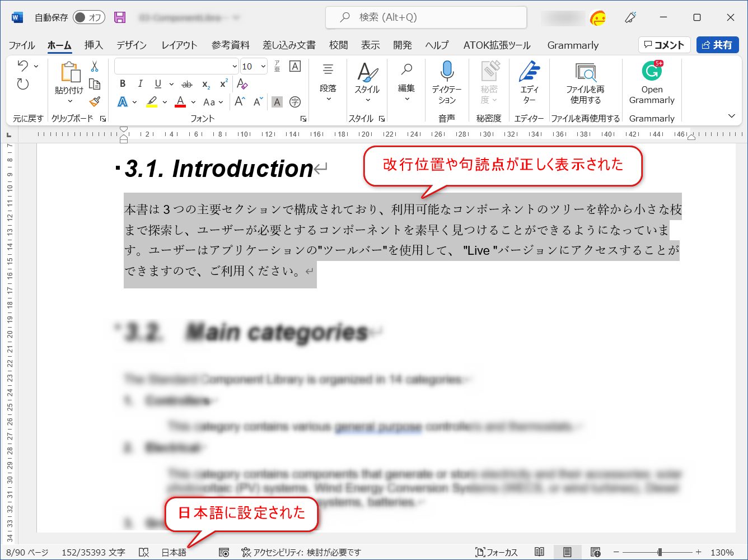This screenshot has height=560, width=748.
Task: Open the font size dropdown
Action: click(263, 67)
